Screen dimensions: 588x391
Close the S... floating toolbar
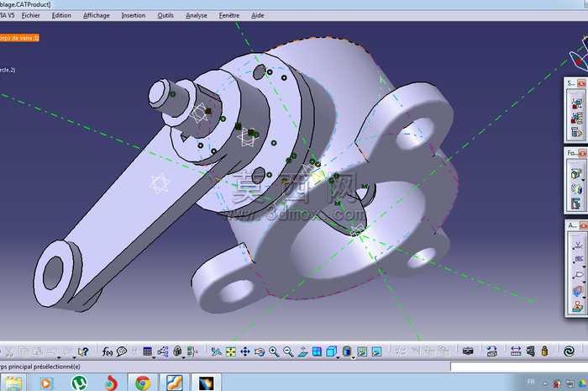[581, 83]
